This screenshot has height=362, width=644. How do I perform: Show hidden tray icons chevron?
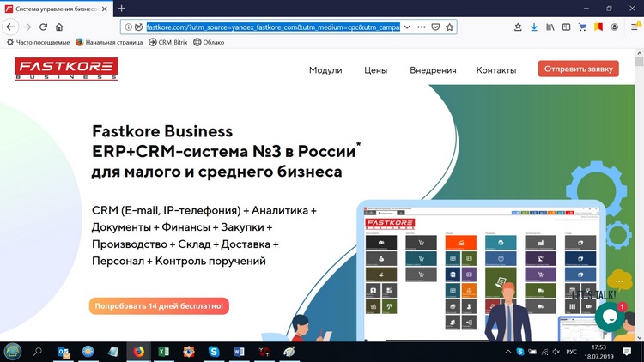508,352
